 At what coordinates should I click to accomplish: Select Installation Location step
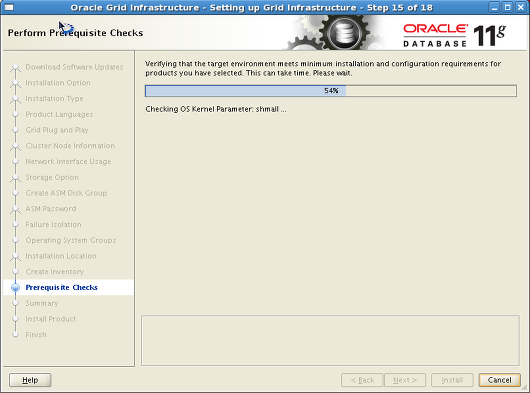pos(61,256)
